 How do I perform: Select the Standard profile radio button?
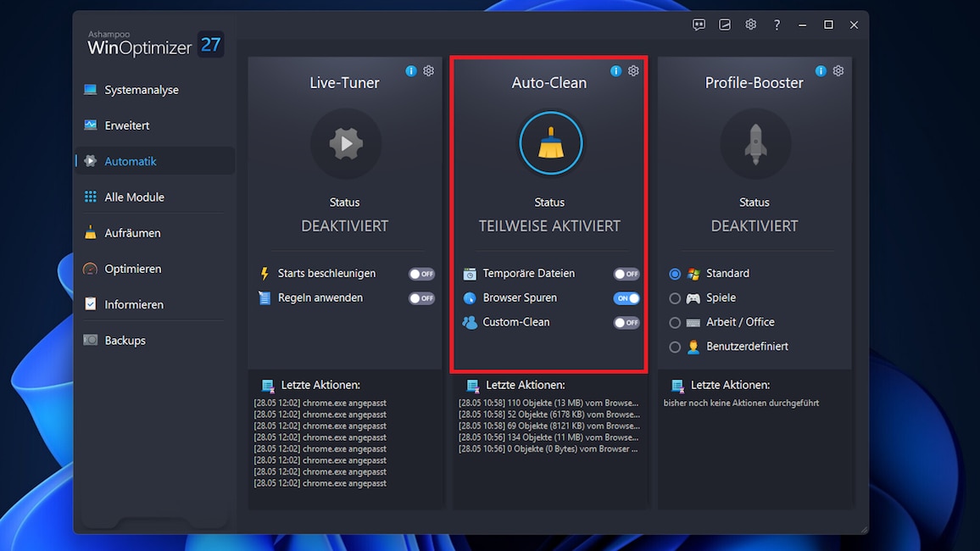674,274
